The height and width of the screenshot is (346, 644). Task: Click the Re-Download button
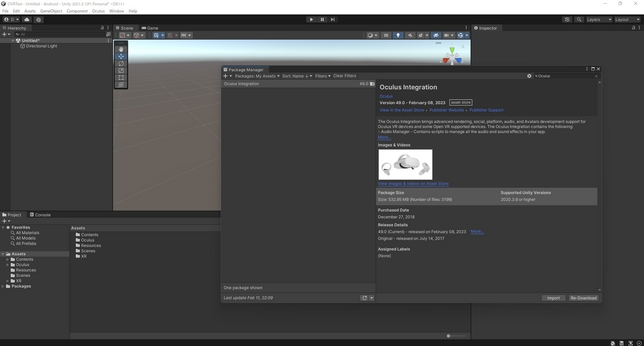pos(583,298)
